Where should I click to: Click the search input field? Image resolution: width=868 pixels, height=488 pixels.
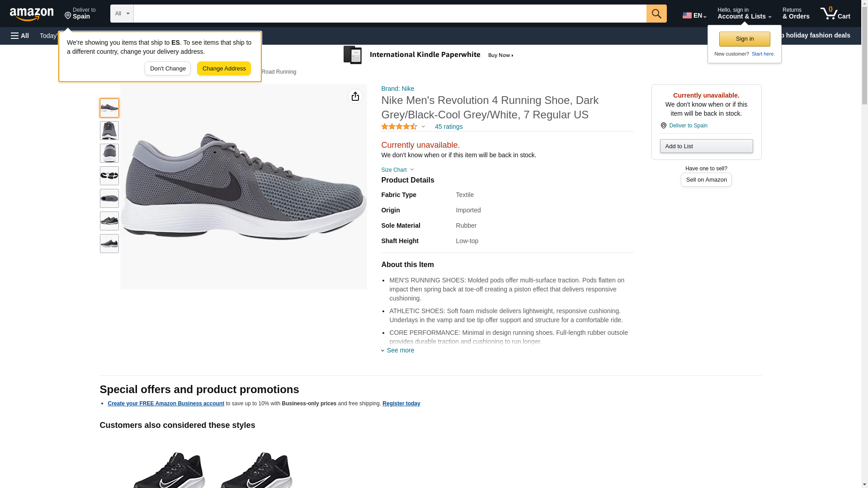tap(389, 14)
